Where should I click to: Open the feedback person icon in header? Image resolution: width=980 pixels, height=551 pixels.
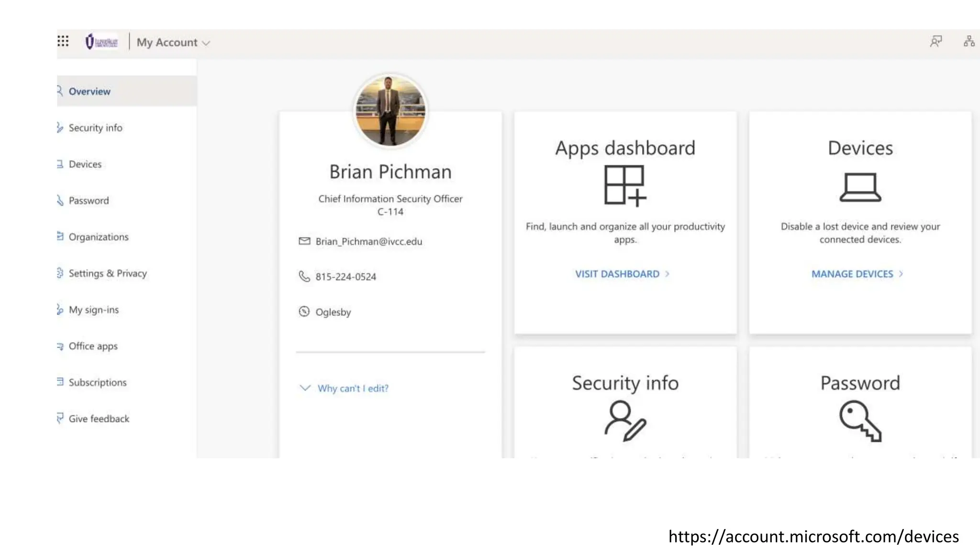935,42
